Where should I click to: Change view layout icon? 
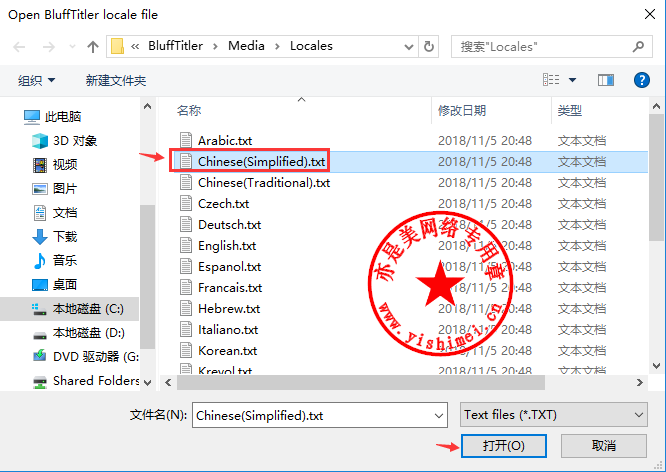click(x=551, y=80)
